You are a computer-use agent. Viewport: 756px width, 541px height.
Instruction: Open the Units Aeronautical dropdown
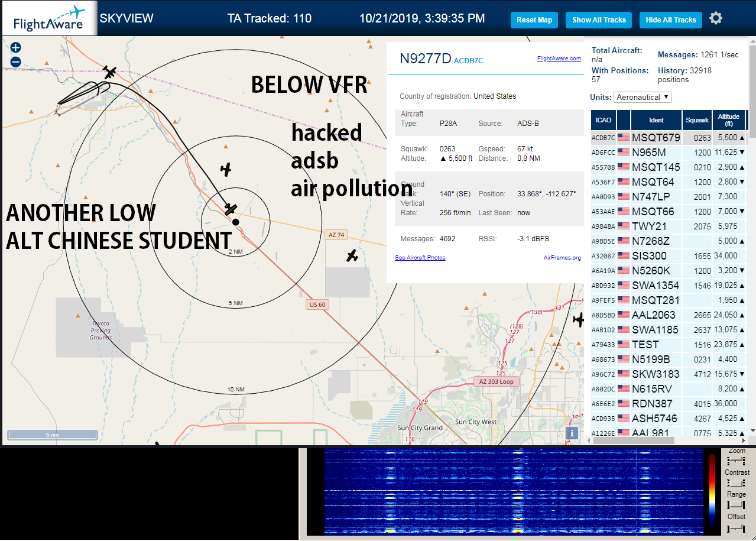643,97
